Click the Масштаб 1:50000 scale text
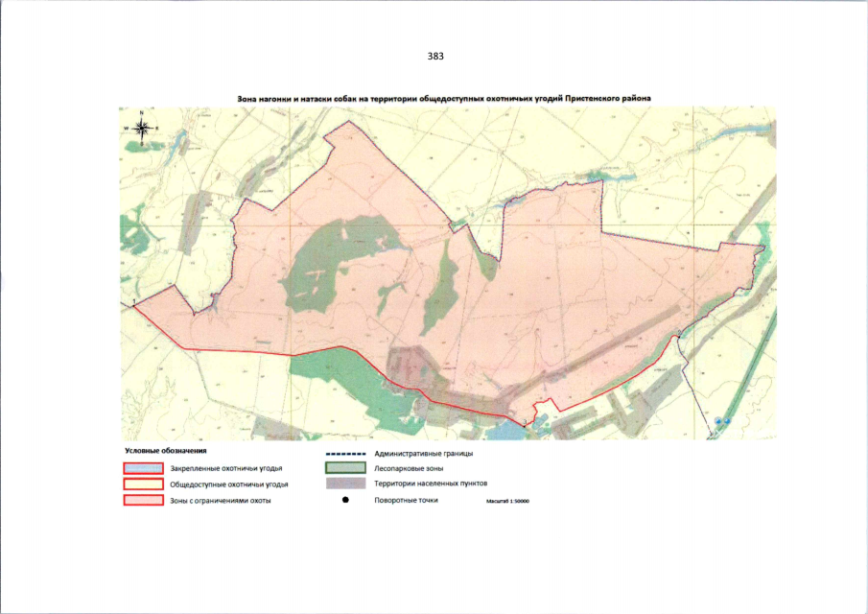 (507, 501)
